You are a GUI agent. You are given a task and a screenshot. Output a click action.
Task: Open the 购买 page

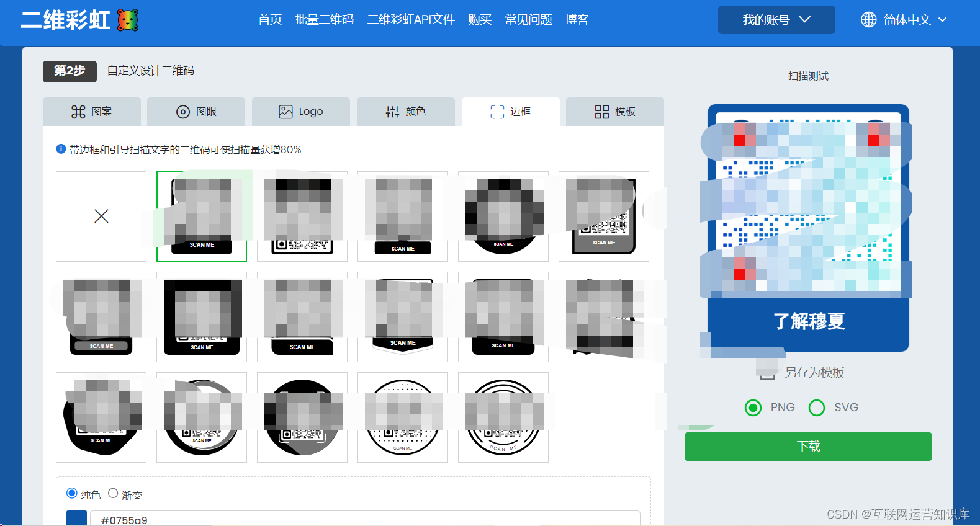(480, 20)
